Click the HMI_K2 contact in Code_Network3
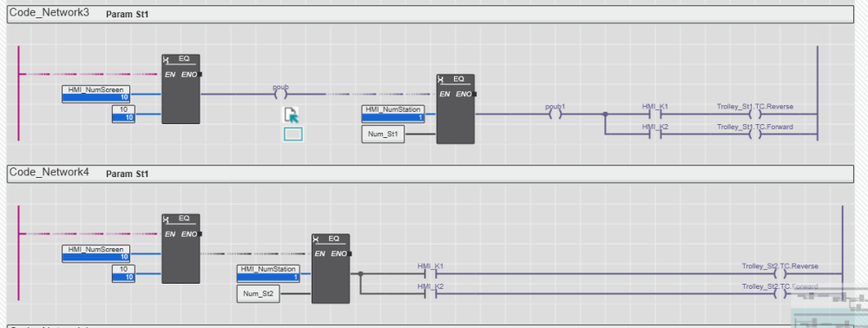Screen dimensions: 868x328 click(x=655, y=134)
